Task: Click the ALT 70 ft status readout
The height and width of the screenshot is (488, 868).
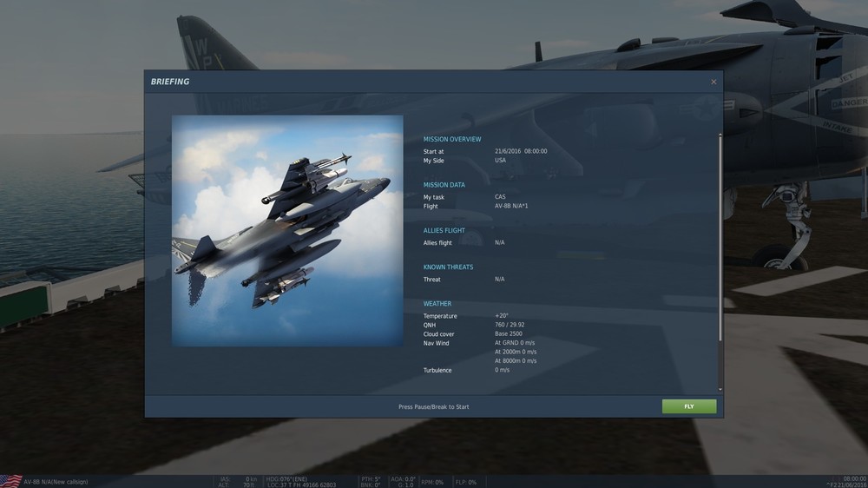Action: pyautogui.click(x=236, y=485)
